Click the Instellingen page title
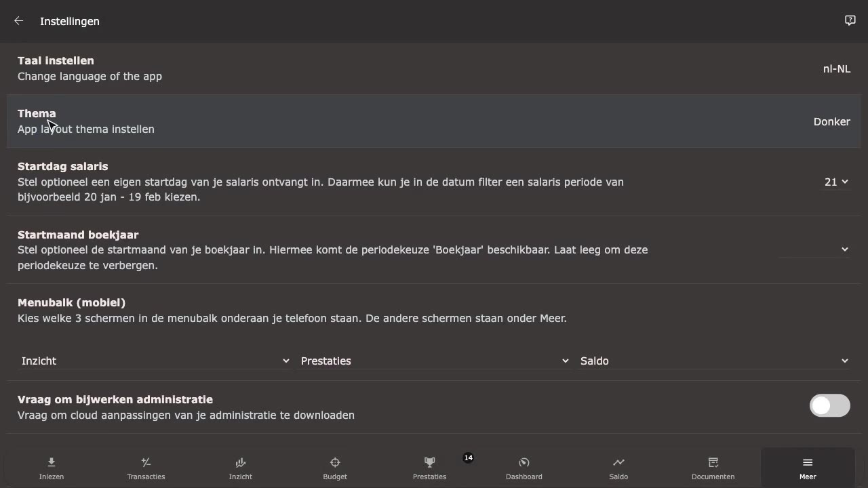This screenshot has width=868, height=488. (70, 21)
